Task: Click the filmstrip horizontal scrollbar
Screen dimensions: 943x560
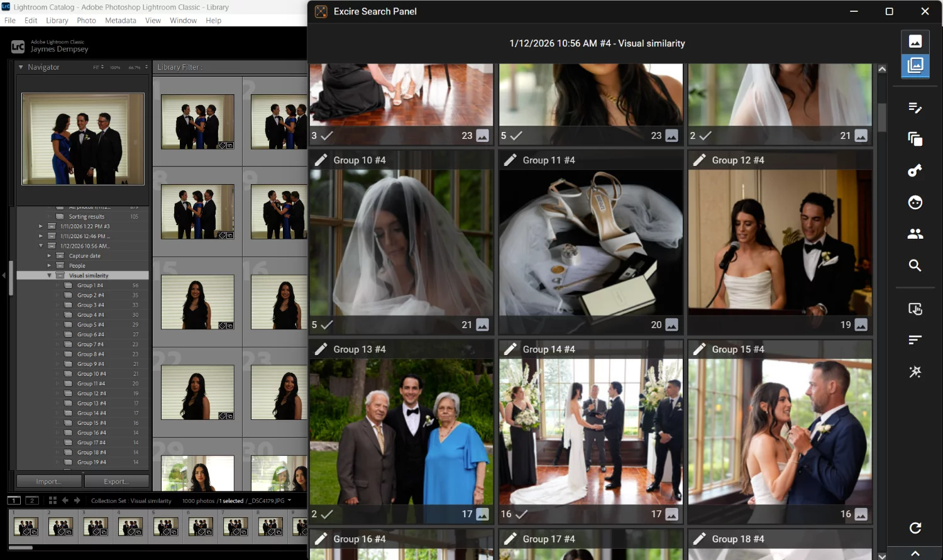Action: (20, 547)
